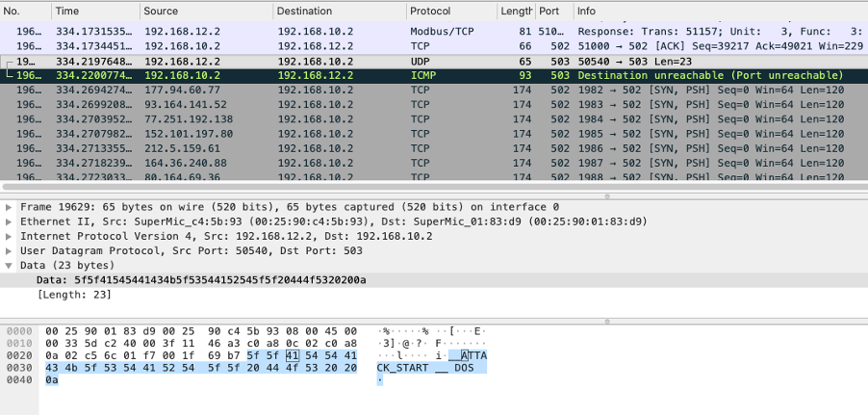Select the [Length: 23] field
The image size is (868, 416).
coord(70,294)
